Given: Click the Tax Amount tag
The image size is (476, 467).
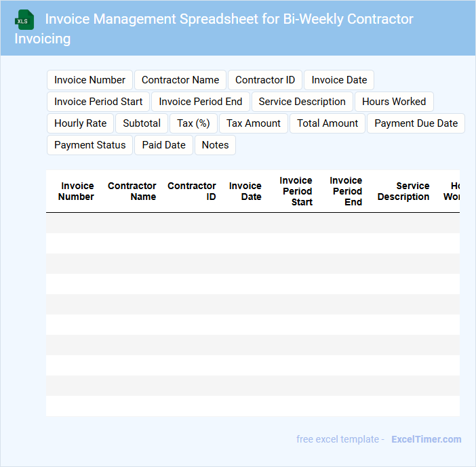Looking at the screenshot, I should [x=254, y=123].
